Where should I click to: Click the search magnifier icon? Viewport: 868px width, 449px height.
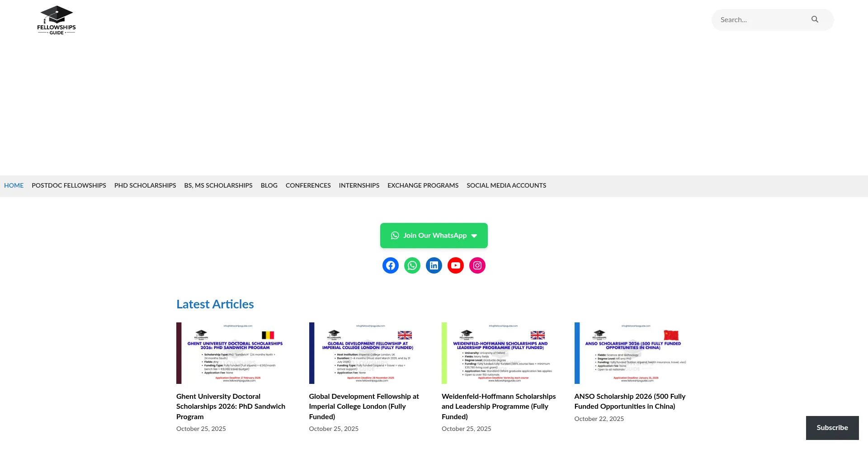click(815, 19)
